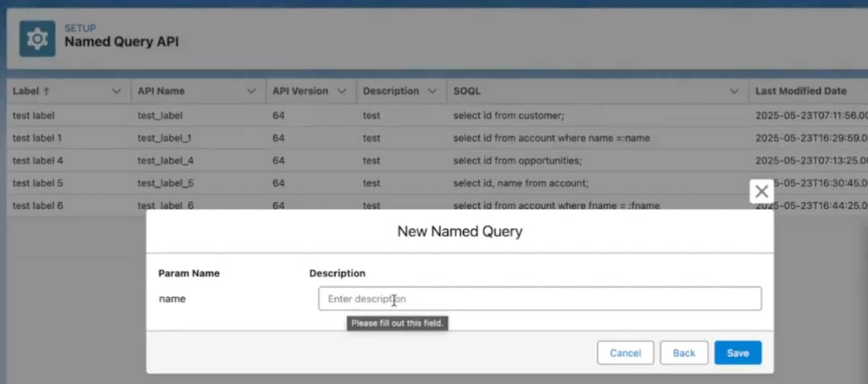Go back using the Back button
Screen dimensions: 868x384
click(x=684, y=353)
